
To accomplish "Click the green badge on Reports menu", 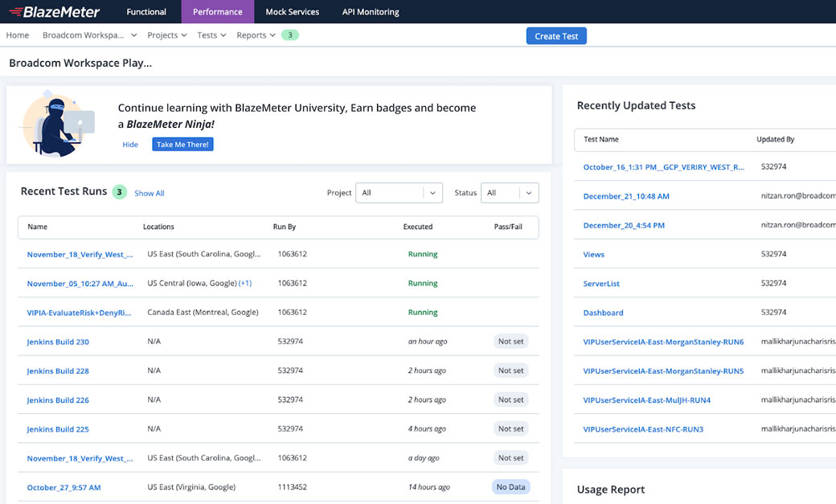I will click(x=289, y=35).
